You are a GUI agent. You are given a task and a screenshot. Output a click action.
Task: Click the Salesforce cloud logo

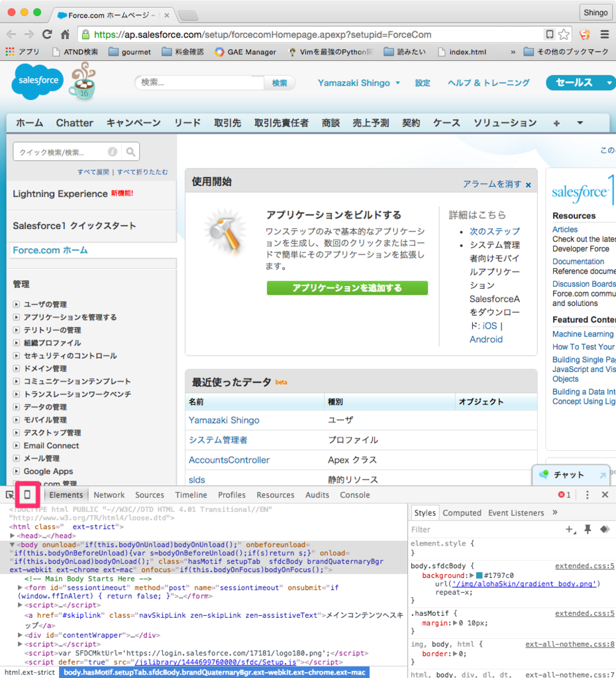point(38,81)
